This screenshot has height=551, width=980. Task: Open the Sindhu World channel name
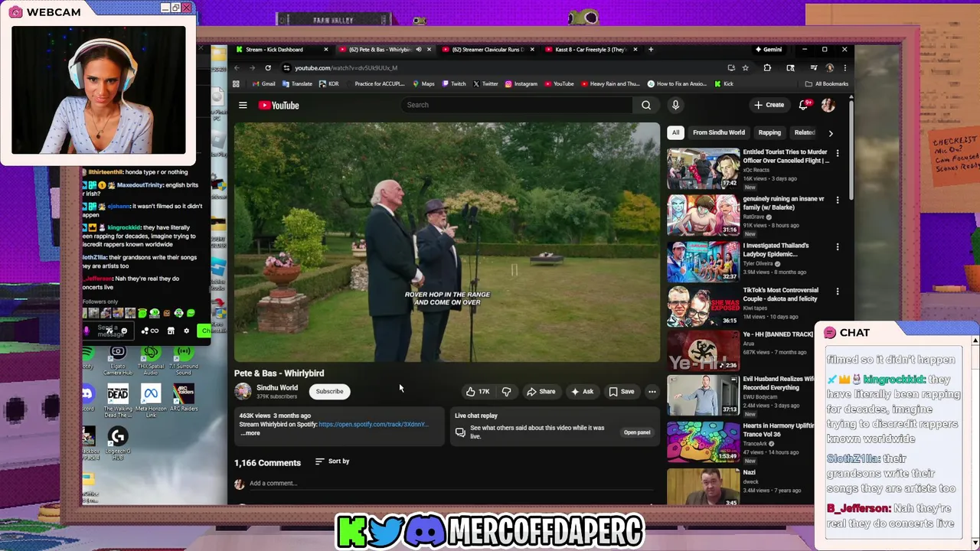277,387
